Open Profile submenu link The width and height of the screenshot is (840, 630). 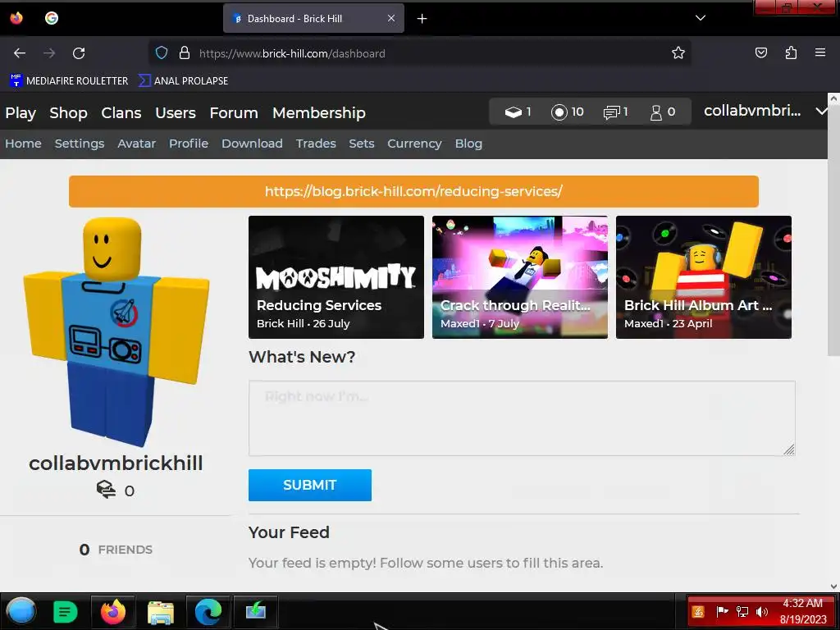coord(189,144)
